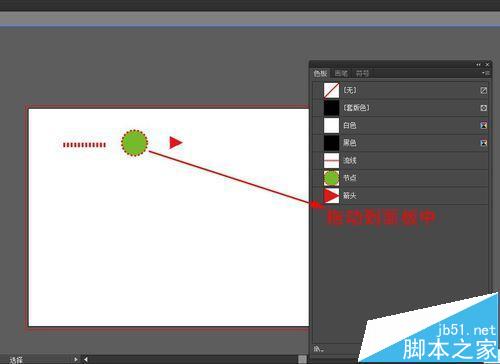Click the CMYK color mode icon on 白色 row
Screen dimensions: 500x364
483,125
